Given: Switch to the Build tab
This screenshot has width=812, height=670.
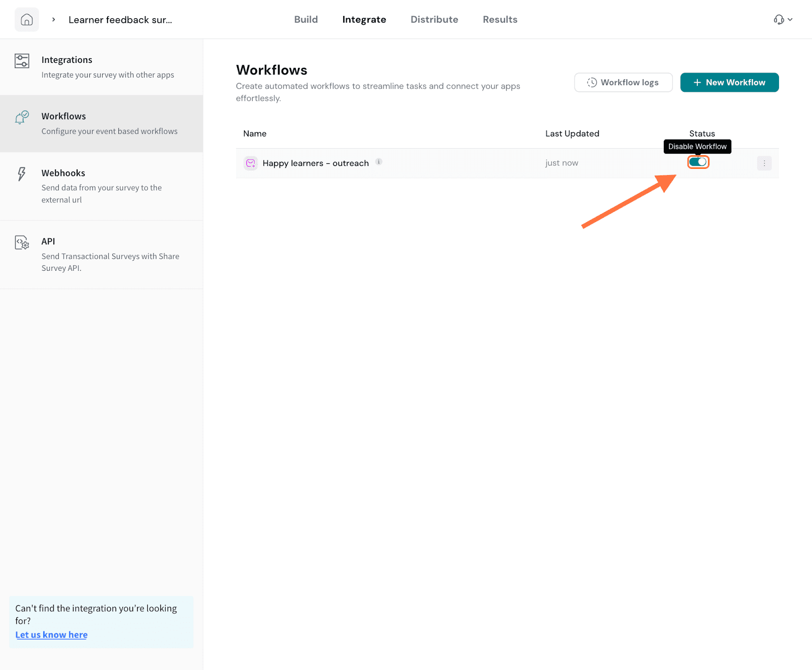Looking at the screenshot, I should click(x=306, y=20).
